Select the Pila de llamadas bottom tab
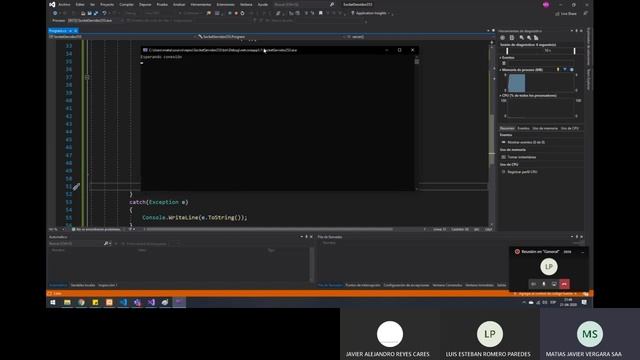 (x=330, y=285)
